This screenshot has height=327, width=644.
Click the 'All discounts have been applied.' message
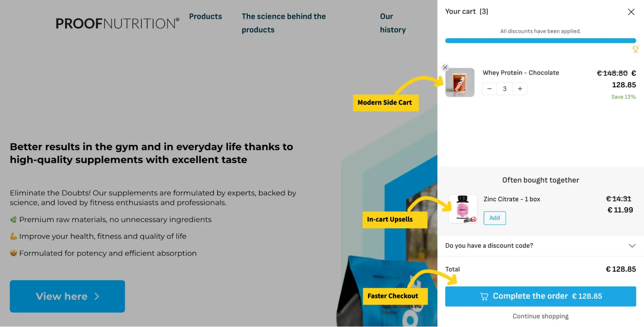pyautogui.click(x=540, y=31)
